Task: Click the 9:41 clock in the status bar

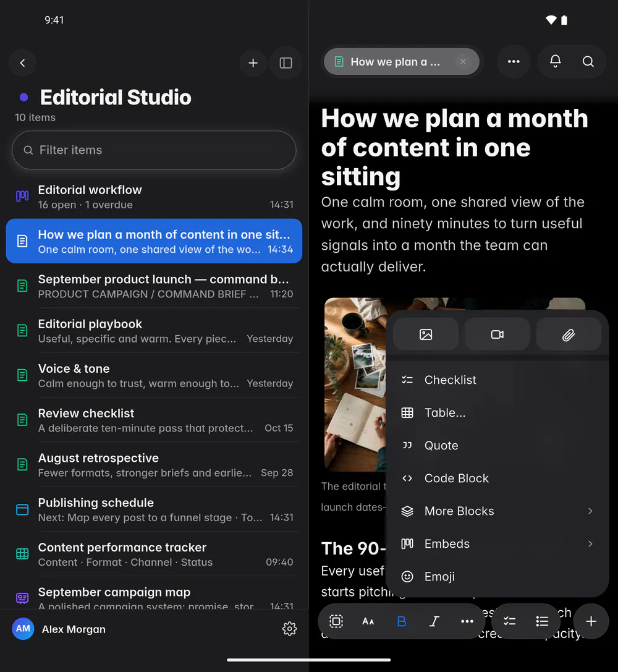Action: tap(54, 20)
